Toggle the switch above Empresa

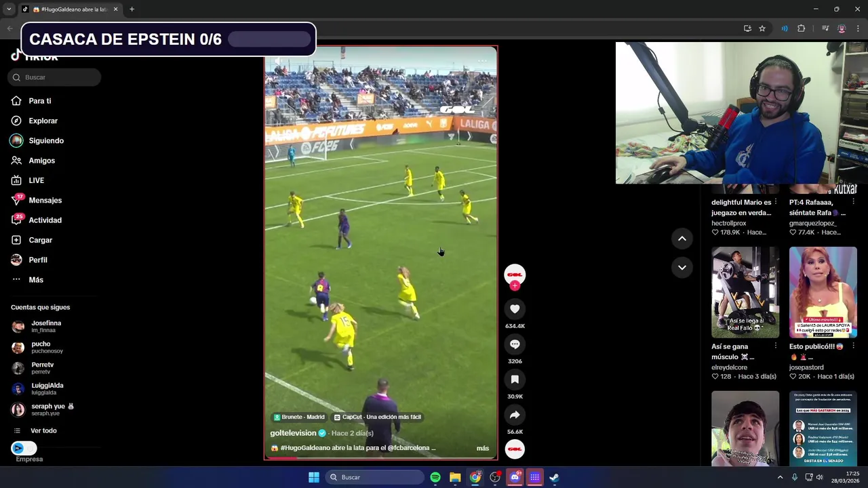(x=24, y=448)
